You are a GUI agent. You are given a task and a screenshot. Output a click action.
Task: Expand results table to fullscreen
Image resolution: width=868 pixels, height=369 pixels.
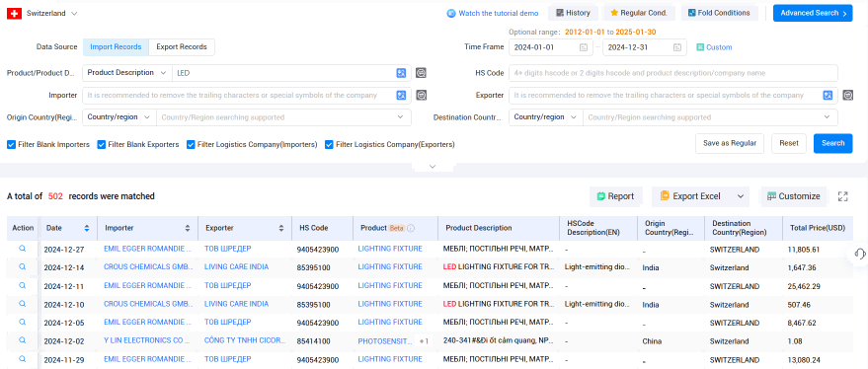tap(842, 196)
